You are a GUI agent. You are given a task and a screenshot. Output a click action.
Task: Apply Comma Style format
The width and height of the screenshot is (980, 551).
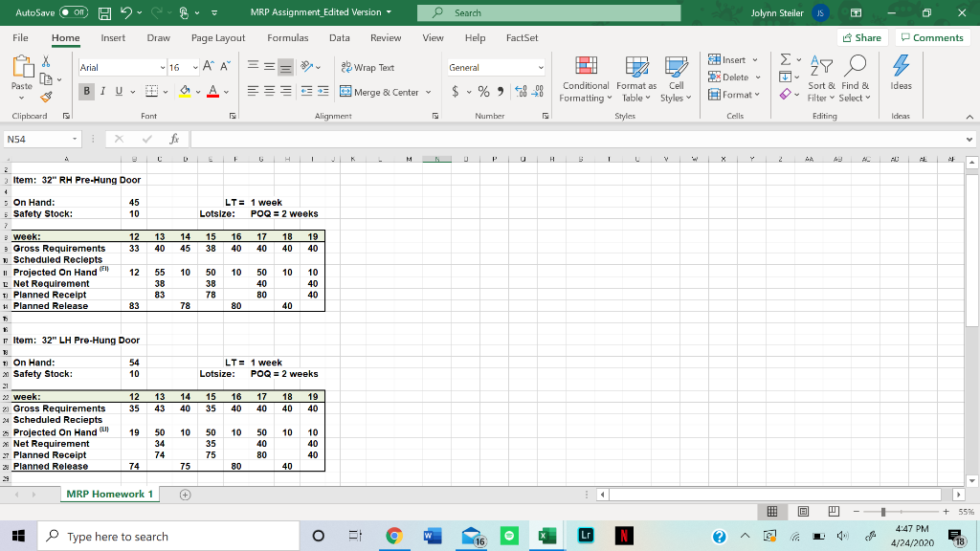coord(501,92)
